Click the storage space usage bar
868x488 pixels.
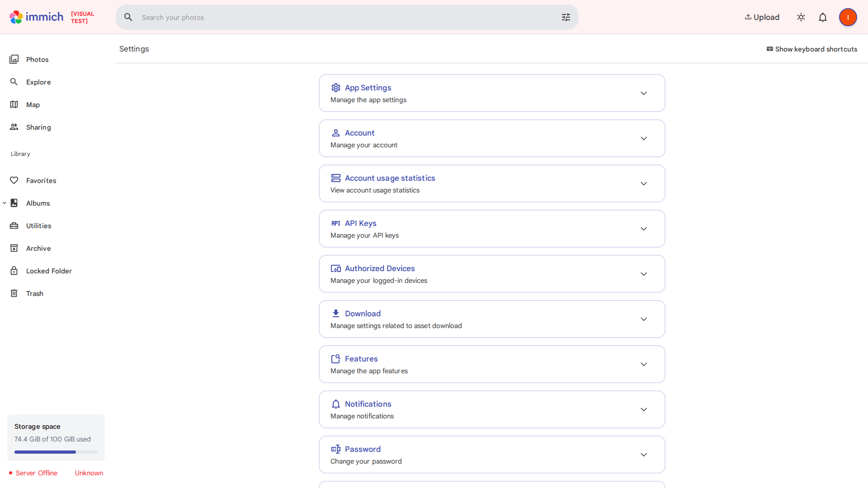tap(56, 452)
